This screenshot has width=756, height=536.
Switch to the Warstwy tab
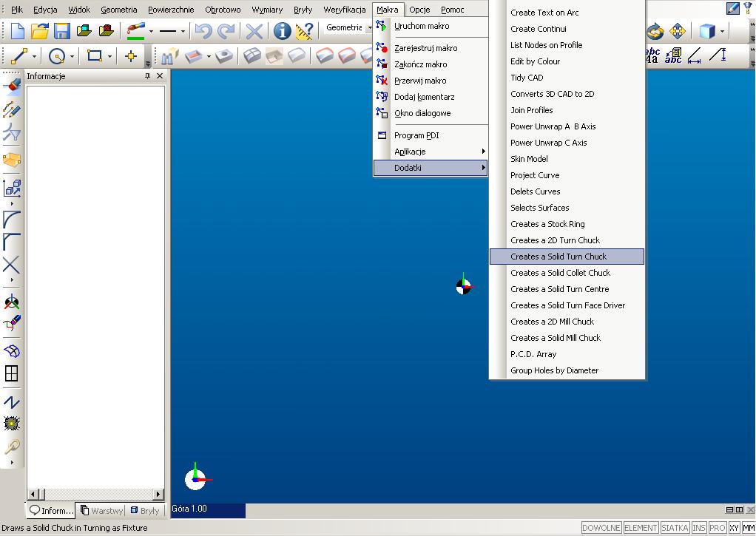click(102, 510)
